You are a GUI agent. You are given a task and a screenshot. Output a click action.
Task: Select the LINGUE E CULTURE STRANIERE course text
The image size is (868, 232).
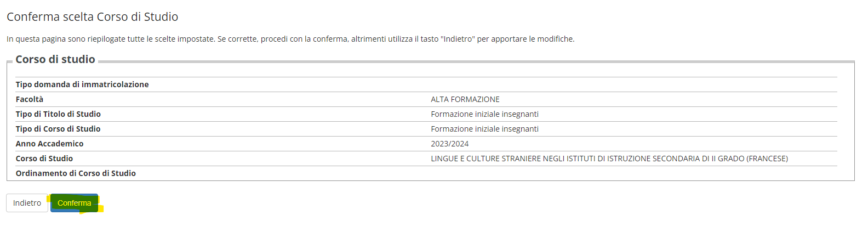(x=609, y=159)
